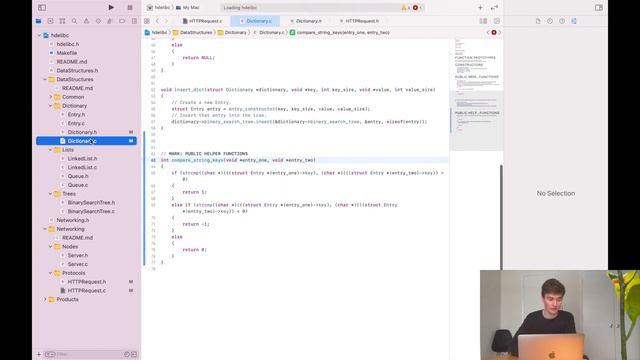Show the file inspector
This screenshot has height=360, width=640.
coord(538,21)
